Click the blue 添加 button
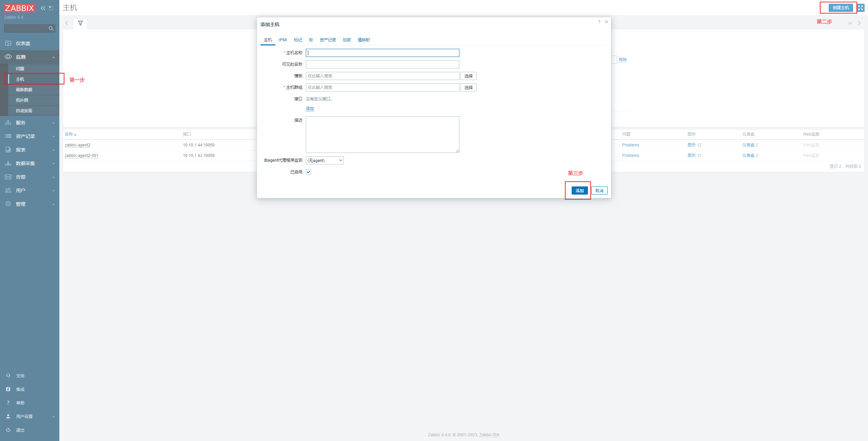868x441 pixels. (x=579, y=191)
